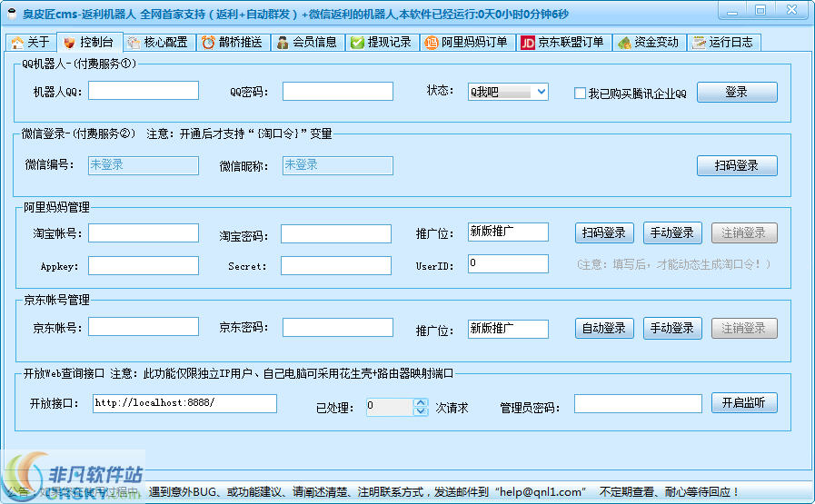Focus the Secret input field

(x=336, y=265)
